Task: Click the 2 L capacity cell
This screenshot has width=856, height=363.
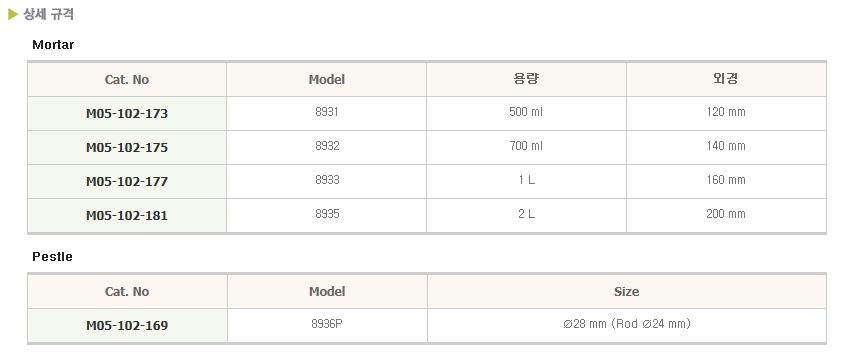Action: coord(526,214)
